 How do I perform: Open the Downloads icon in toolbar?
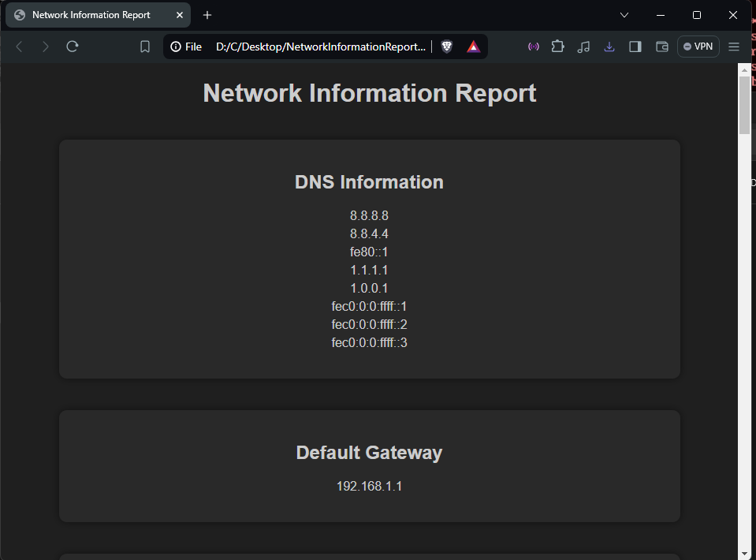609,47
